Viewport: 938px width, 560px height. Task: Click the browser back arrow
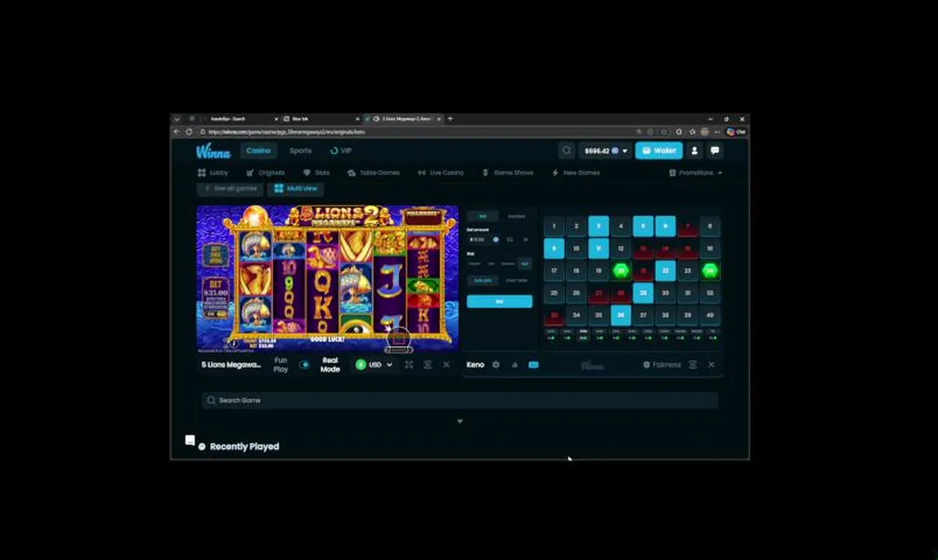[x=177, y=131]
